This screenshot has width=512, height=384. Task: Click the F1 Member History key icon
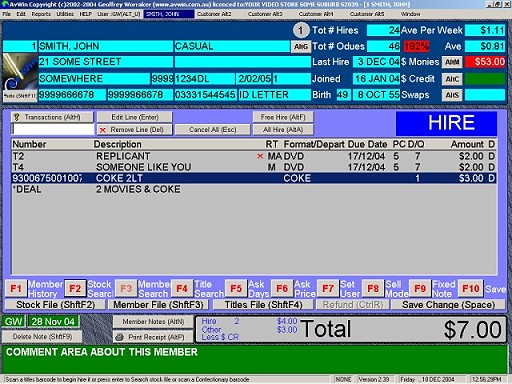click(x=16, y=289)
